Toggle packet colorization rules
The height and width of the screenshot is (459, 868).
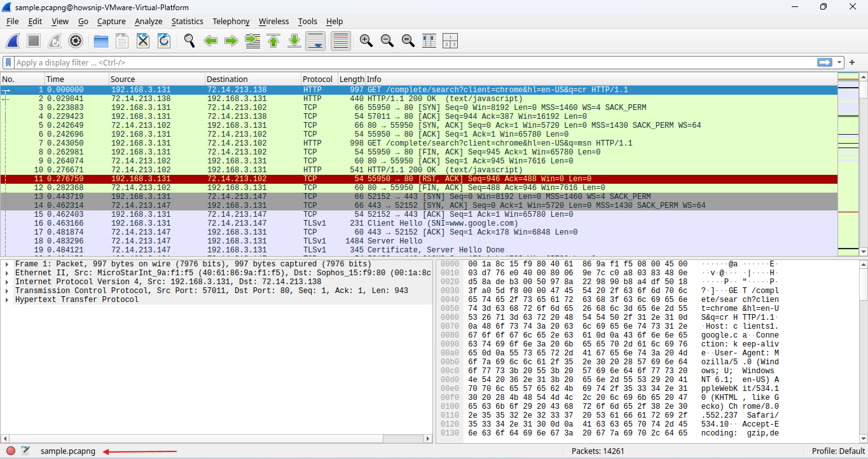click(x=341, y=41)
